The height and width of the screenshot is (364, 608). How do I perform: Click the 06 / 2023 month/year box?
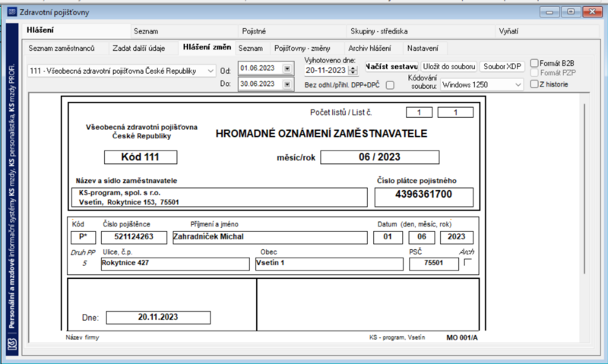click(379, 157)
